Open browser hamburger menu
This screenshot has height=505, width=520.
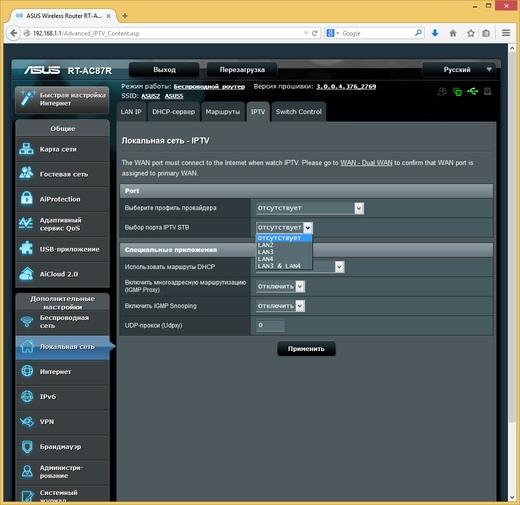point(506,33)
